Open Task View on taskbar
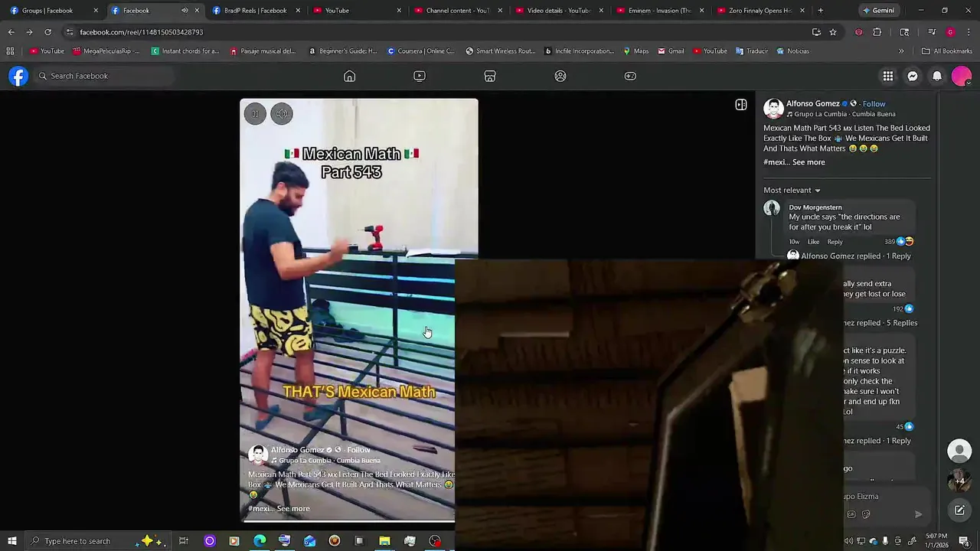 pyautogui.click(x=184, y=541)
